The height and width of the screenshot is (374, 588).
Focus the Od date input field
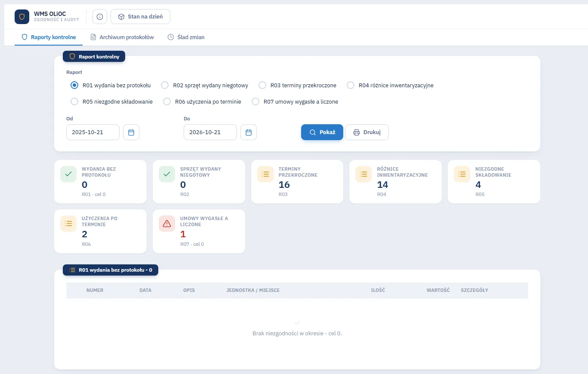point(93,132)
